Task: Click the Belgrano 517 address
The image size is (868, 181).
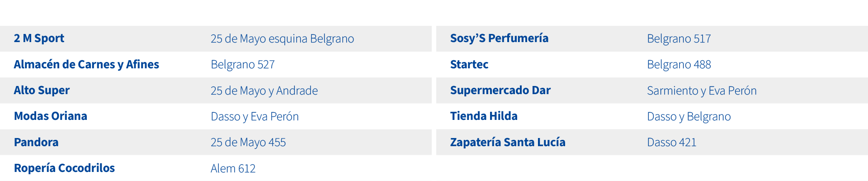Action: pos(679,39)
